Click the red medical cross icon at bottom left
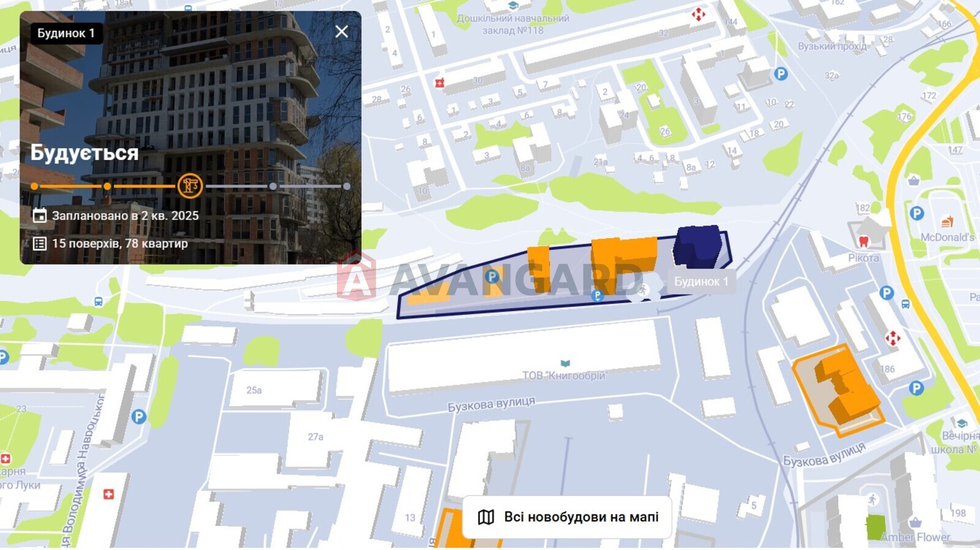Screen dimensions: 980x550 tap(108, 494)
